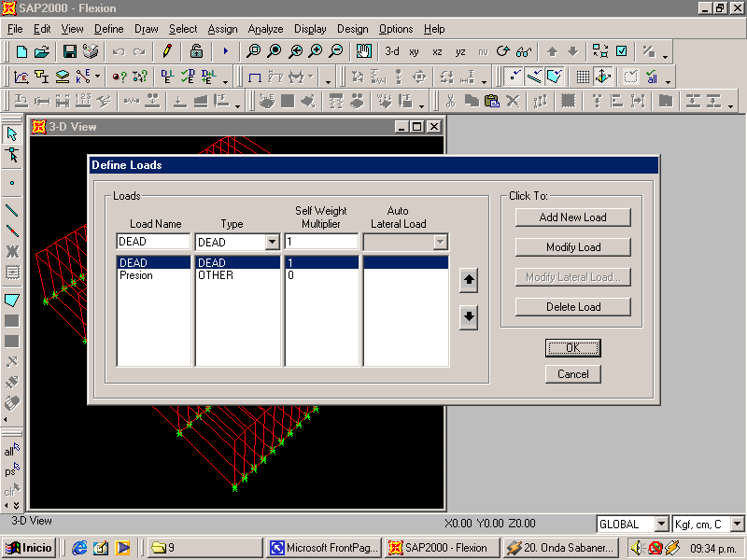This screenshot has height=560, width=747.
Task: Click the green check 'all' icon
Action: click(652, 77)
